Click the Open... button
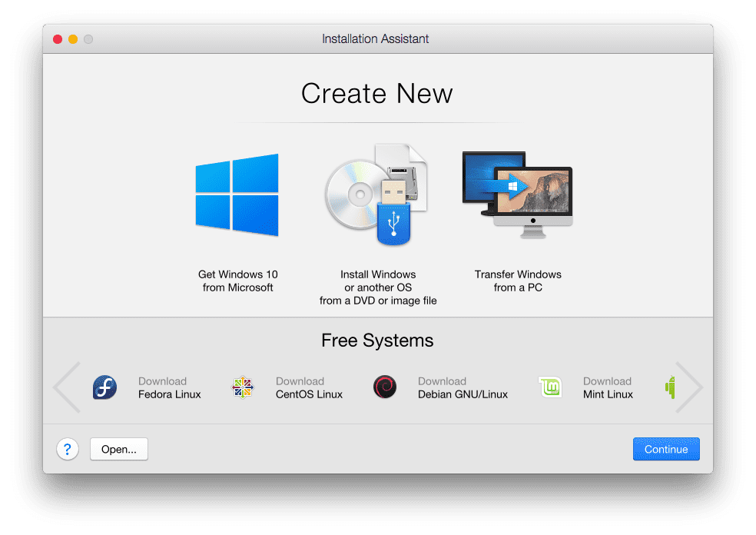The width and height of the screenshot is (756, 535). 118,449
